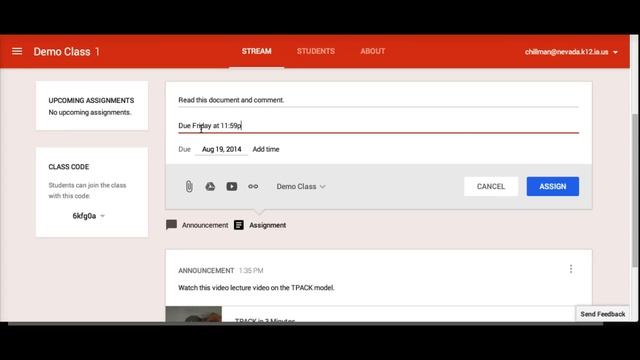
Task: Open the hamburger navigation menu
Action: click(17, 51)
